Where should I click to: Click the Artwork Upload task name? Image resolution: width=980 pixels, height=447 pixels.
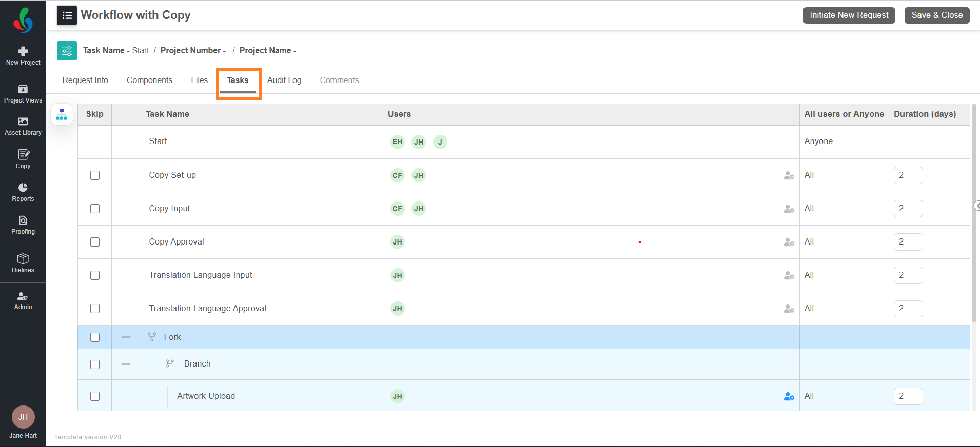pos(206,396)
